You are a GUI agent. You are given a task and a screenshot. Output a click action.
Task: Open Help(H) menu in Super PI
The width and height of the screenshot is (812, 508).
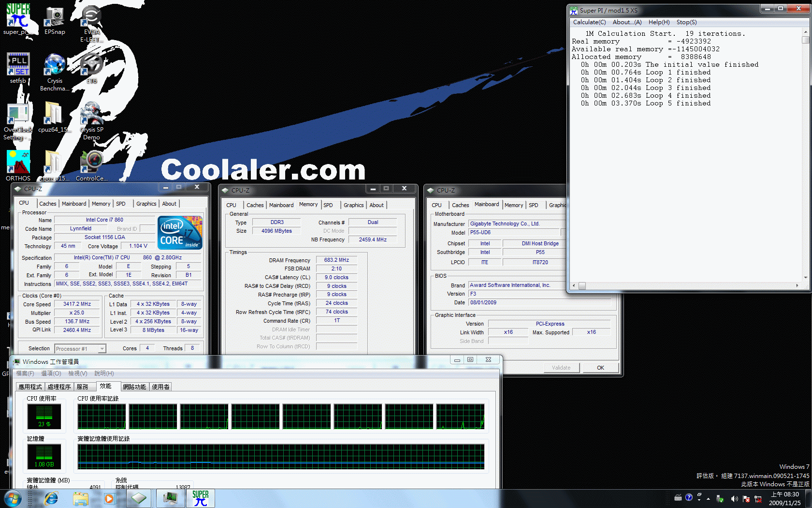(659, 22)
